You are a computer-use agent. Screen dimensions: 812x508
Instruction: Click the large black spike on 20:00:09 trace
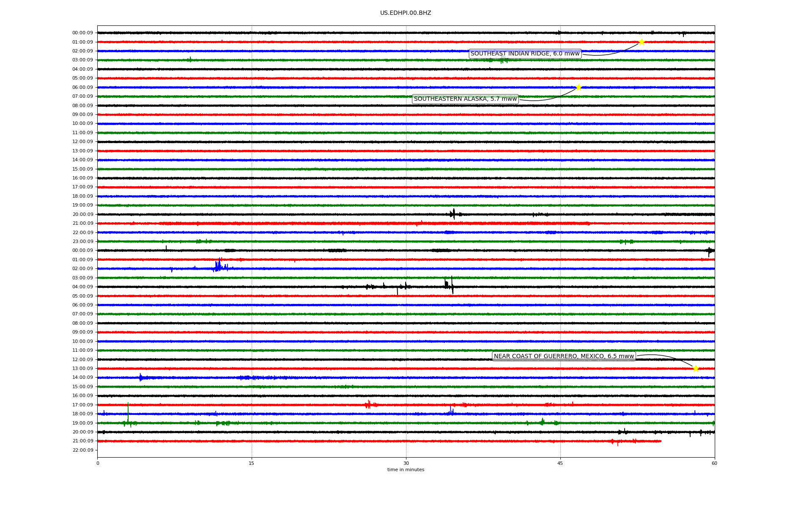point(453,214)
